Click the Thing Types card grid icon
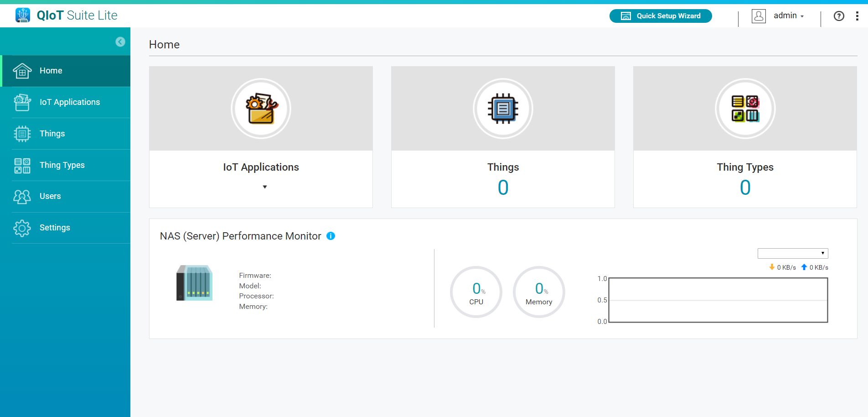868x417 pixels. click(745, 109)
